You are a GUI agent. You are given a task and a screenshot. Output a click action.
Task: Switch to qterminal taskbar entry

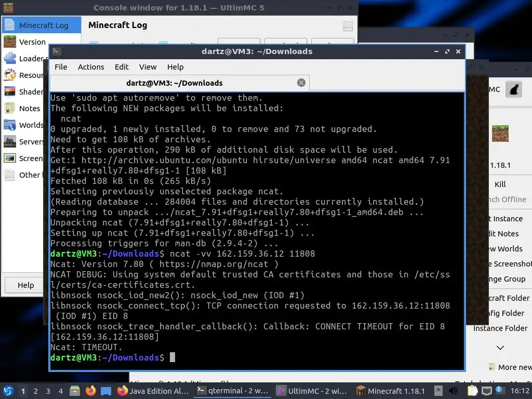233,391
